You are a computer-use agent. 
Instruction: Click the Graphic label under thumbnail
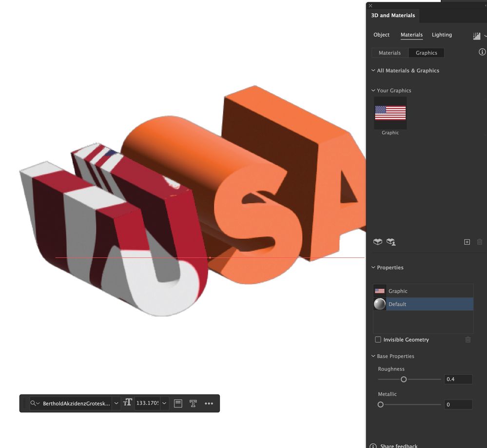pyautogui.click(x=390, y=133)
